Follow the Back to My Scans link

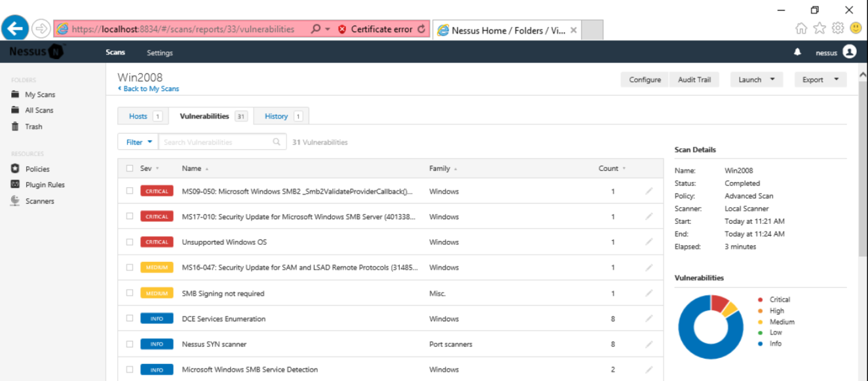tap(149, 89)
